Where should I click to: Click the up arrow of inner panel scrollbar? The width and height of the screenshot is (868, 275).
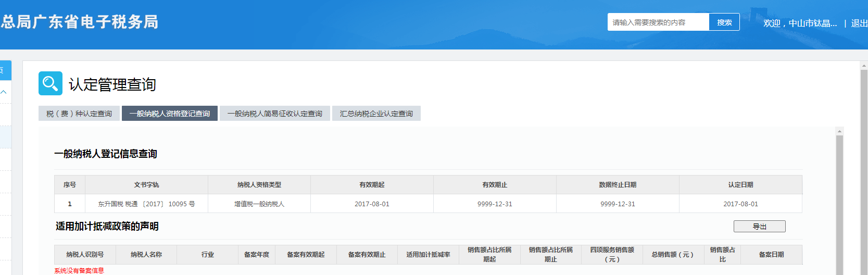pos(839,131)
